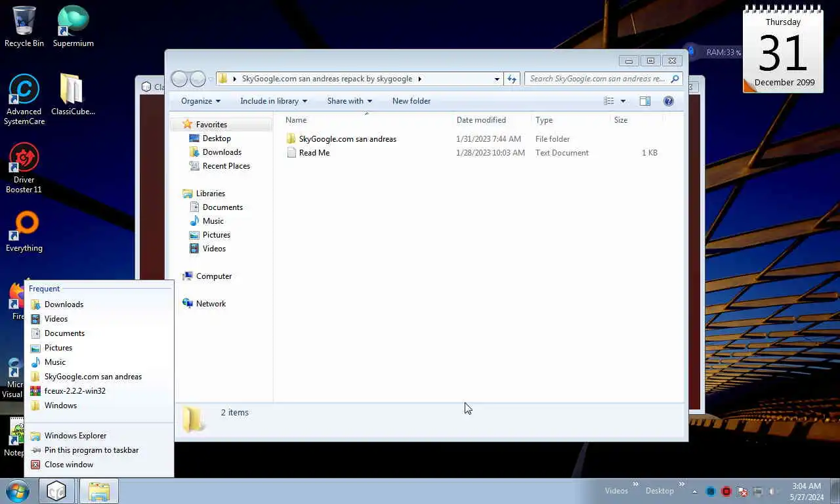Viewport: 840px width, 504px height.
Task: Open Computer in navigation pane
Action: point(214,276)
